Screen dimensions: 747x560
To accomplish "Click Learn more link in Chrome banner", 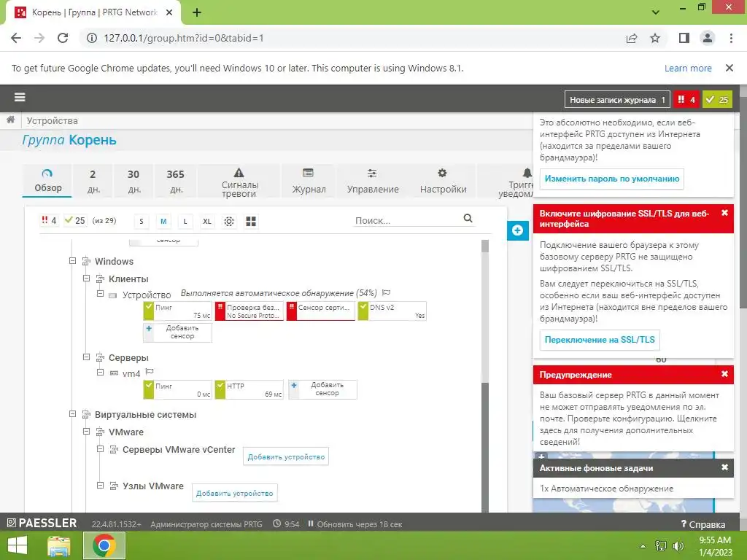I will pyautogui.click(x=688, y=68).
